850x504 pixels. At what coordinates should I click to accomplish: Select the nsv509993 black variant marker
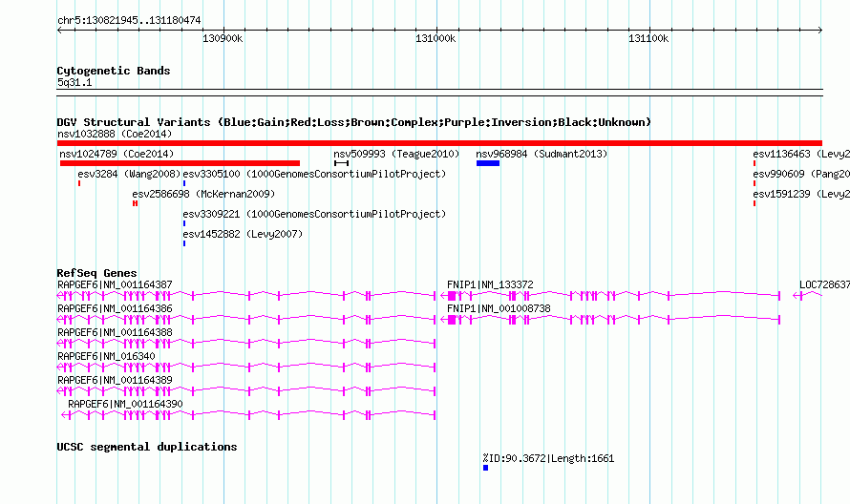[342, 163]
